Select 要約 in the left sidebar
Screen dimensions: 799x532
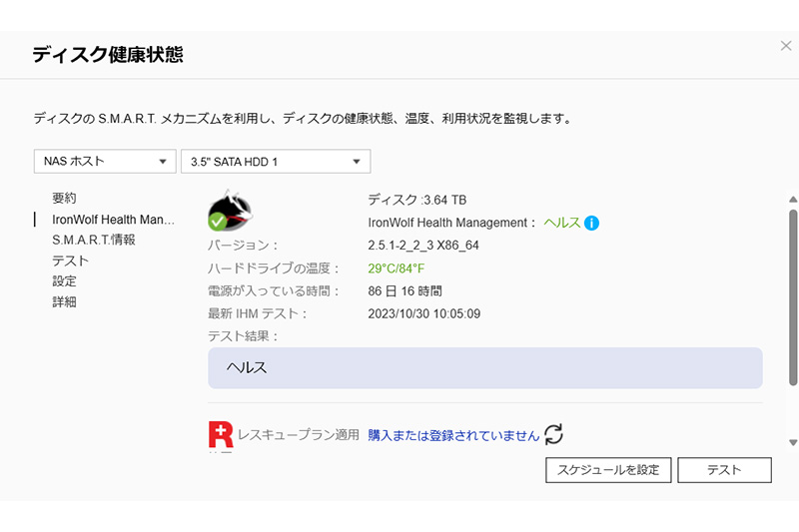(x=64, y=199)
